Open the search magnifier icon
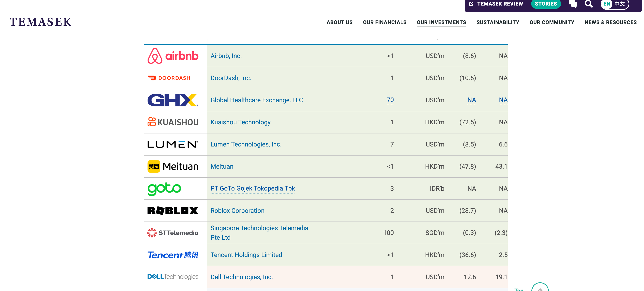 pos(589,4)
